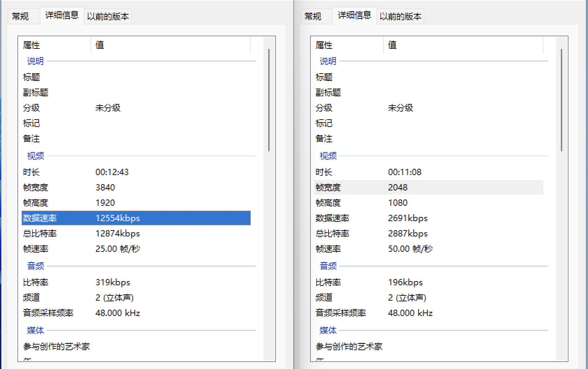Image resolution: width=588 pixels, height=369 pixels.
Task: Select the 总比特率 row showing 2887kbps
Action: (x=408, y=234)
